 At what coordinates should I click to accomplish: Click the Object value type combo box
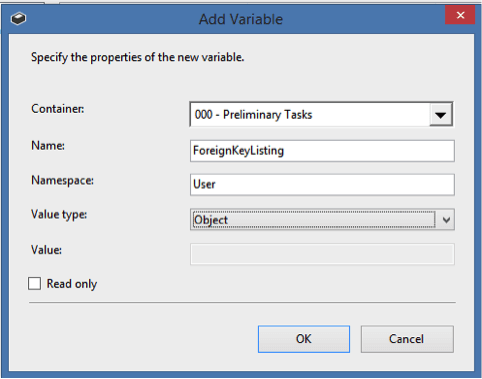pos(322,220)
